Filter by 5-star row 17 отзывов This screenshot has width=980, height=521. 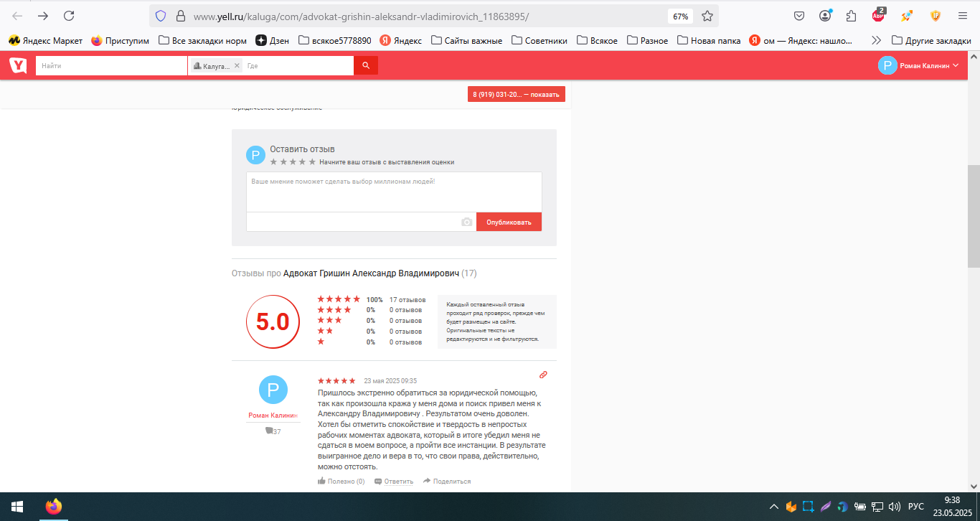(x=372, y=299)
